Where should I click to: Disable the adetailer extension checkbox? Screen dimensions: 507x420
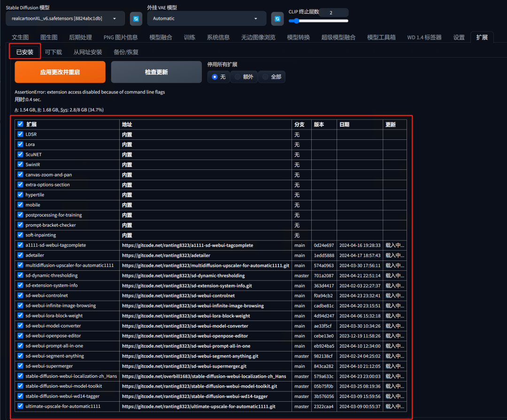coord(20,255)
